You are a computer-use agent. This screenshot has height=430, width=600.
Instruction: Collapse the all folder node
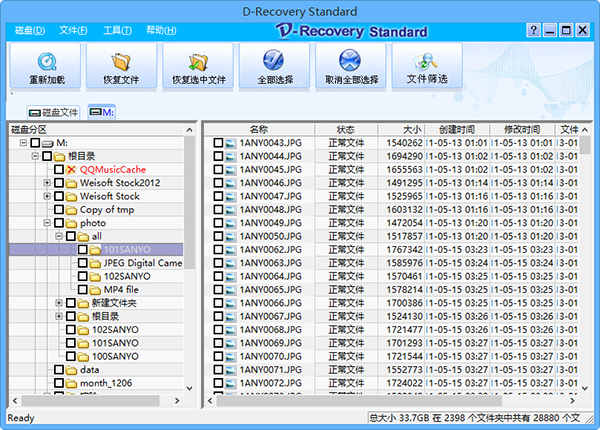coord(59,236)
